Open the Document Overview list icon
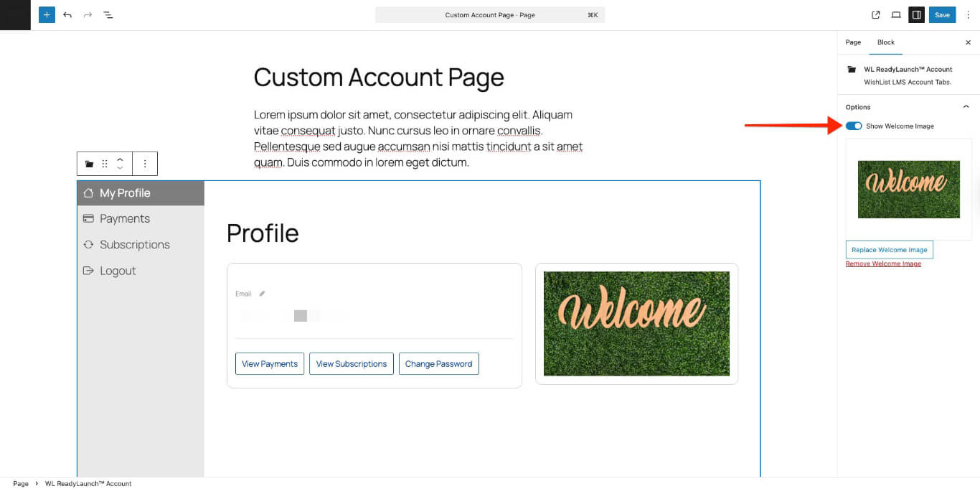The width and height of the screenshot is (980, 489). coord(108,14)
